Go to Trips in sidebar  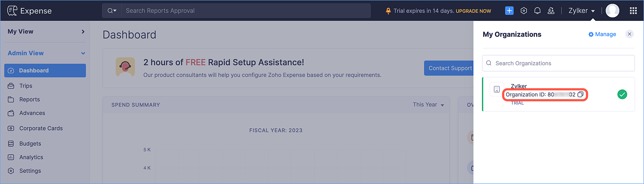(26, 86)
